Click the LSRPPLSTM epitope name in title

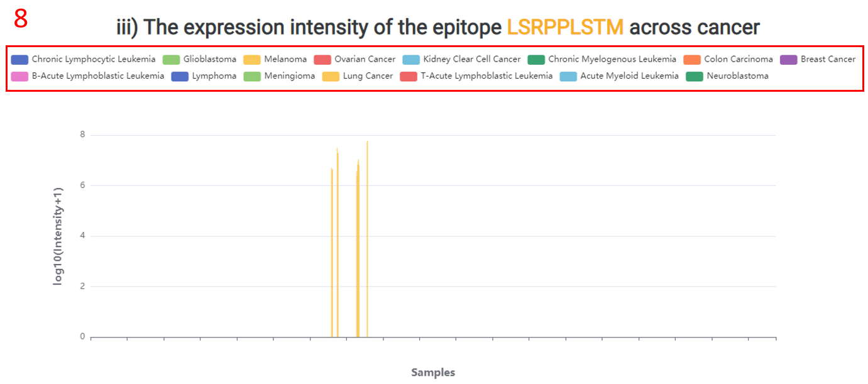click(x=565, y=27)
